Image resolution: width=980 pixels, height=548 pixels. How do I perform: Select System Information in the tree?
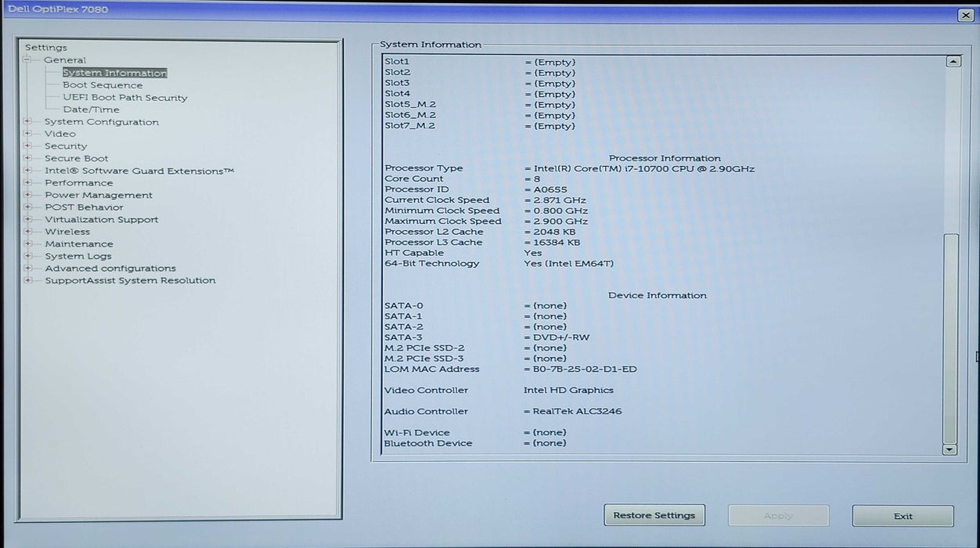pos(114,73)
